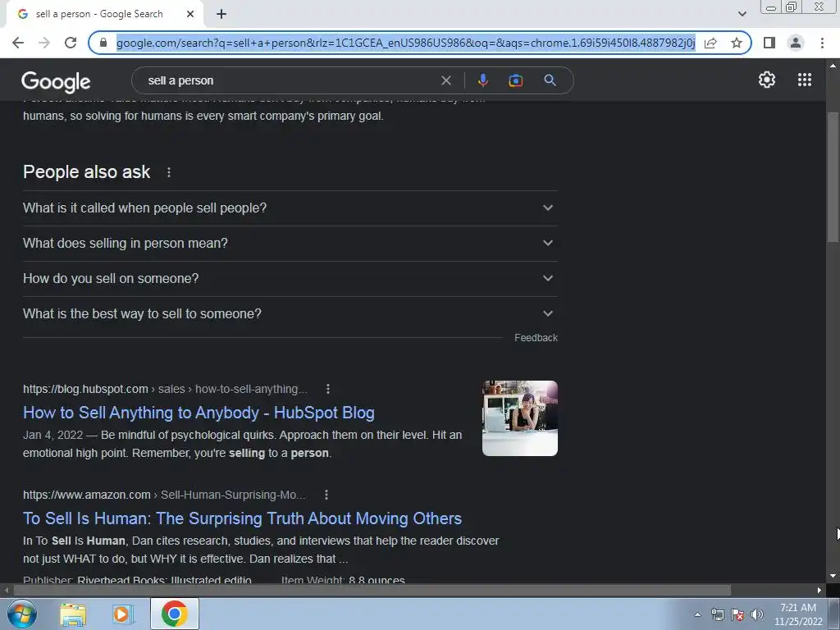Click the vertical scrollbar thumb
This screenshot has width=840, height=630.
[x=833, y=177]
